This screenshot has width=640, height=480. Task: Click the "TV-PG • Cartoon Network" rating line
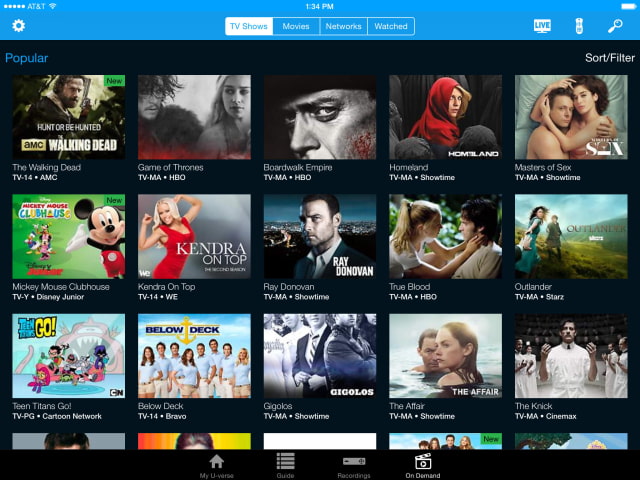(x=57, y=416)
